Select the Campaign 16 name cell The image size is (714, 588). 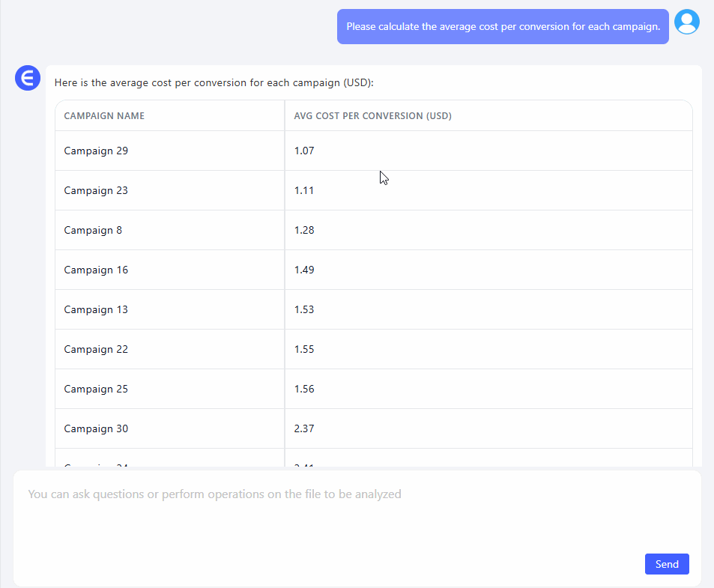pos(96,270)
